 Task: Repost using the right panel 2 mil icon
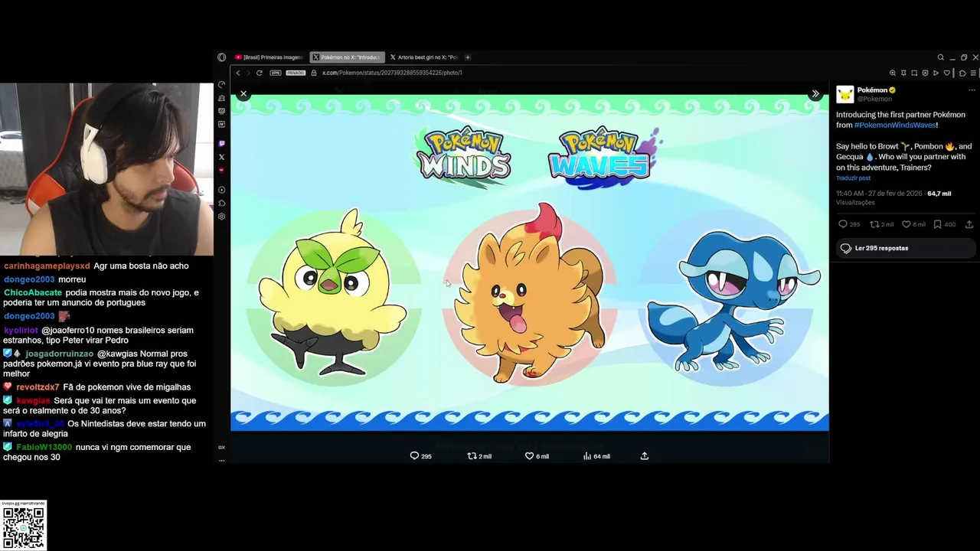(x=874, y=224)
